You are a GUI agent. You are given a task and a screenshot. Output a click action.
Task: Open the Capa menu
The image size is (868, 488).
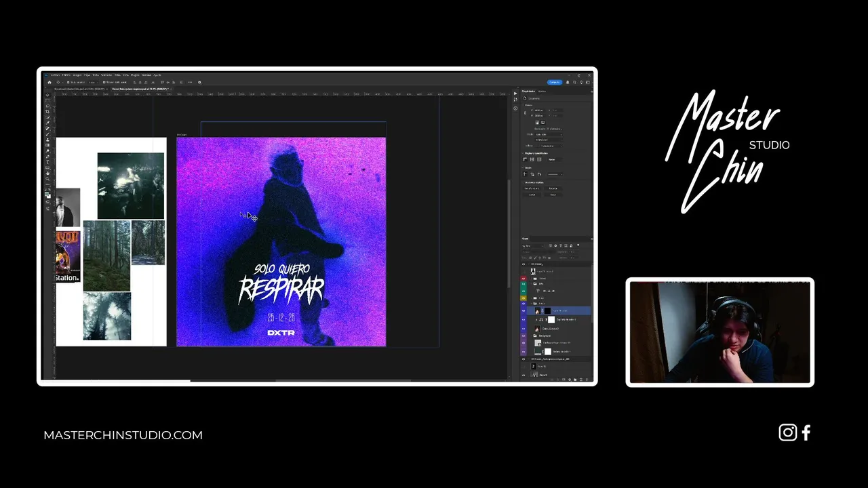point(87,75)
